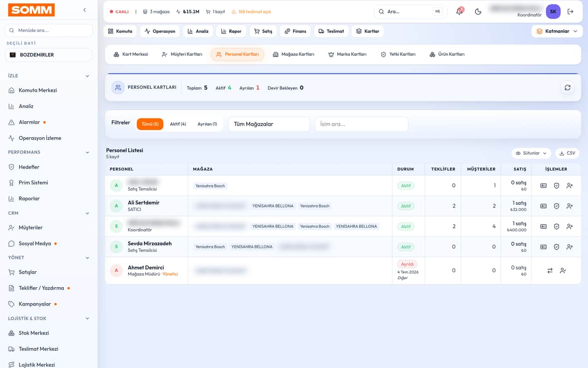Image resolution: width=588 pixels, height=368 pixels.
Task: Click remove-user icon in Ali Sertdemir row
Action: (570, 206)
